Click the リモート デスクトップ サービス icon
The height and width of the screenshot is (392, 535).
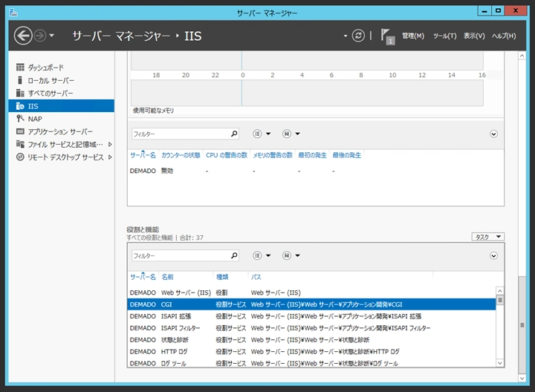pos(20,157)
